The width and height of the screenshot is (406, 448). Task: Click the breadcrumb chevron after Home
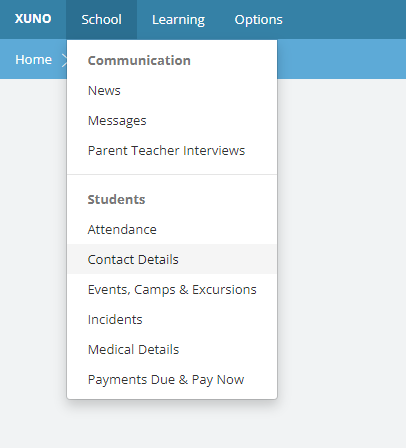64,60
